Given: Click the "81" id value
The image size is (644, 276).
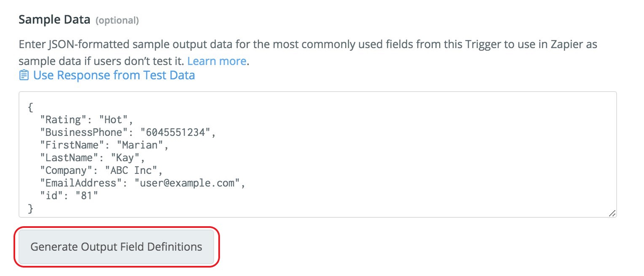Looking at the screenshot, I should (86, 196).
